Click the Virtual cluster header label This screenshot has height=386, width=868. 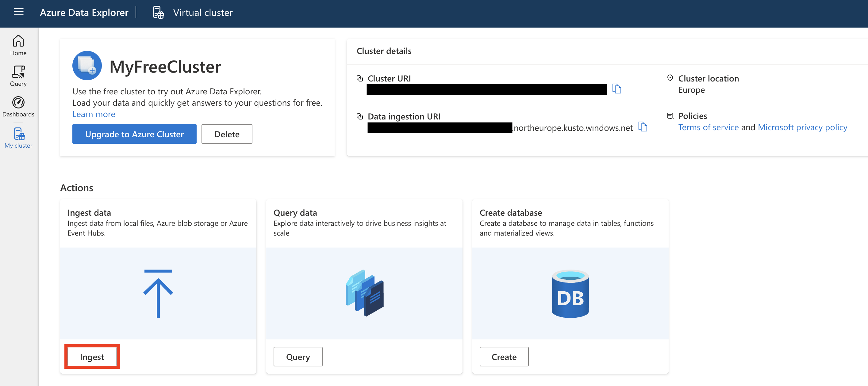tap(203, 13)
